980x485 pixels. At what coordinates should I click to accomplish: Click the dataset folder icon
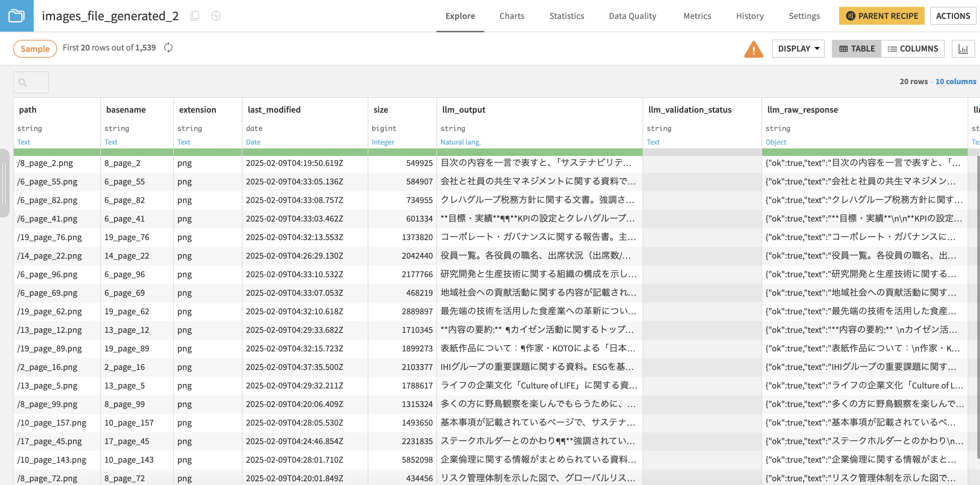16,15
